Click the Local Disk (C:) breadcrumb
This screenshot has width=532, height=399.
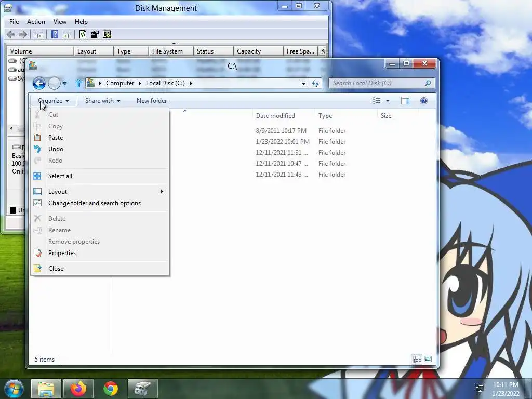(x=165, y=83)
